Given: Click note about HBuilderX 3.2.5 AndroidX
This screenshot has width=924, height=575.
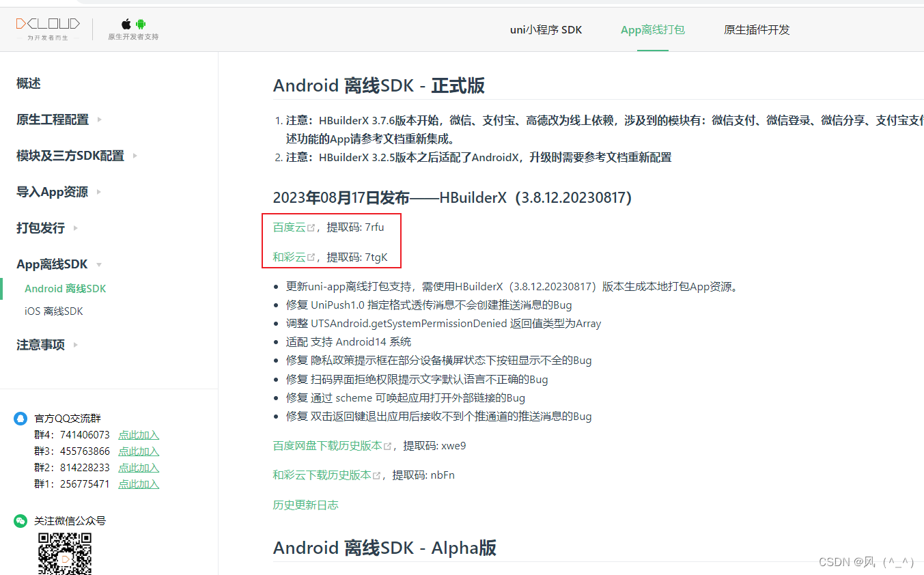Looking at the screenshot, I should 479,157.
